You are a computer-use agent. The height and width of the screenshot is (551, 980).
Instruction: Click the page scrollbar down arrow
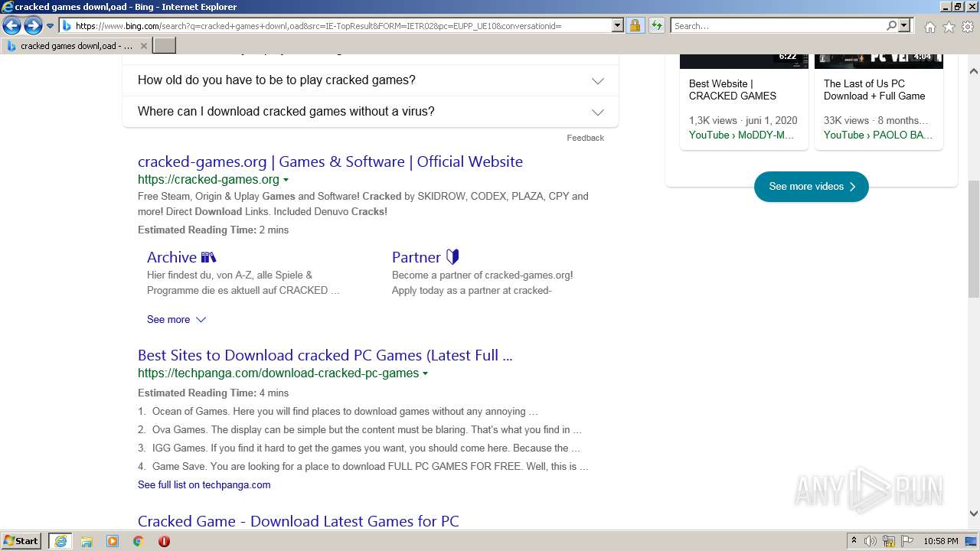pos(974,514)
